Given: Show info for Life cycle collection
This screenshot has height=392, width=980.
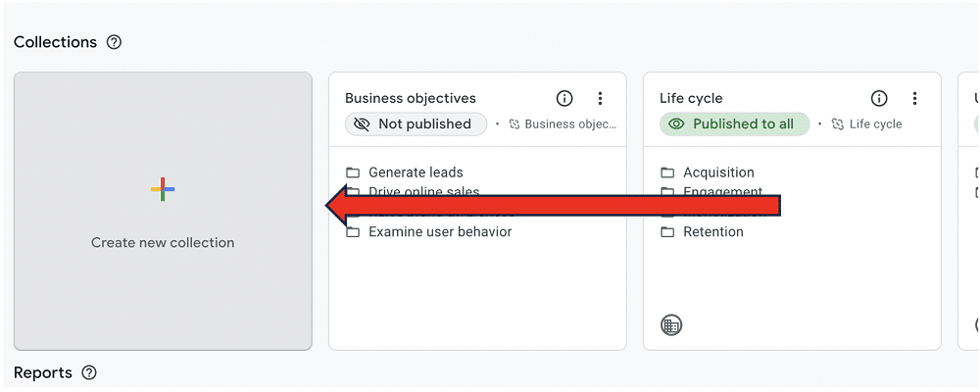Looking at the screenshot, I should point(879,98).
